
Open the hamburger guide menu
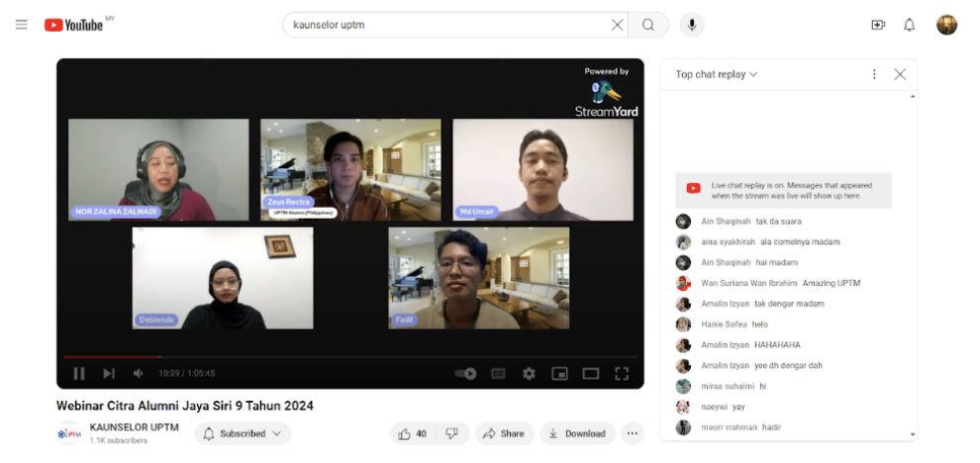22,25
